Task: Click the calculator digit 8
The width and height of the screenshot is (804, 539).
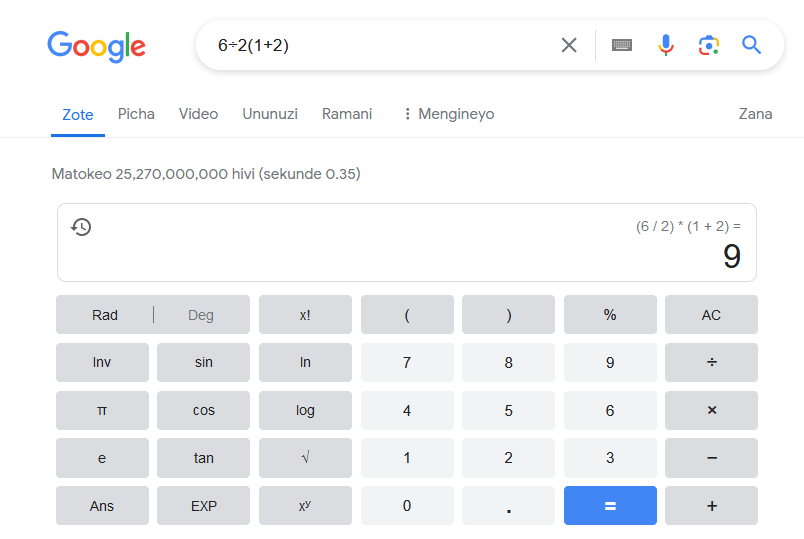Action: [x=508, y=363]
